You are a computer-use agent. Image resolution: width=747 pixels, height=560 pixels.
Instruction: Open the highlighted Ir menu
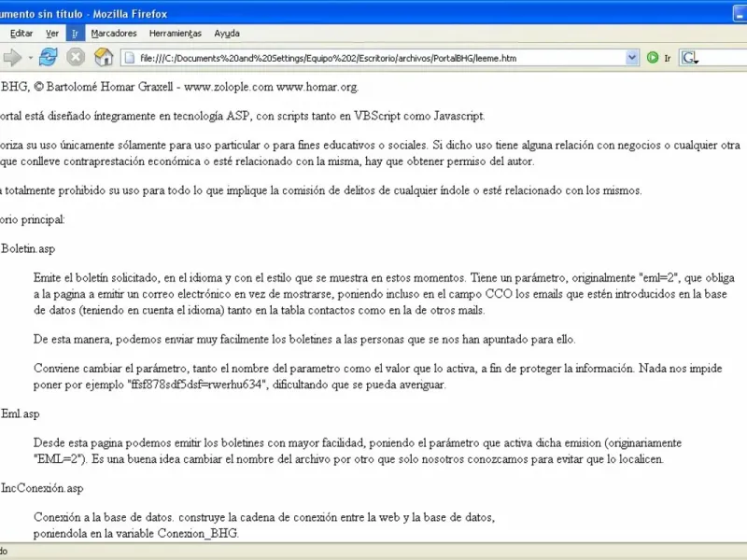click(75, 34)
